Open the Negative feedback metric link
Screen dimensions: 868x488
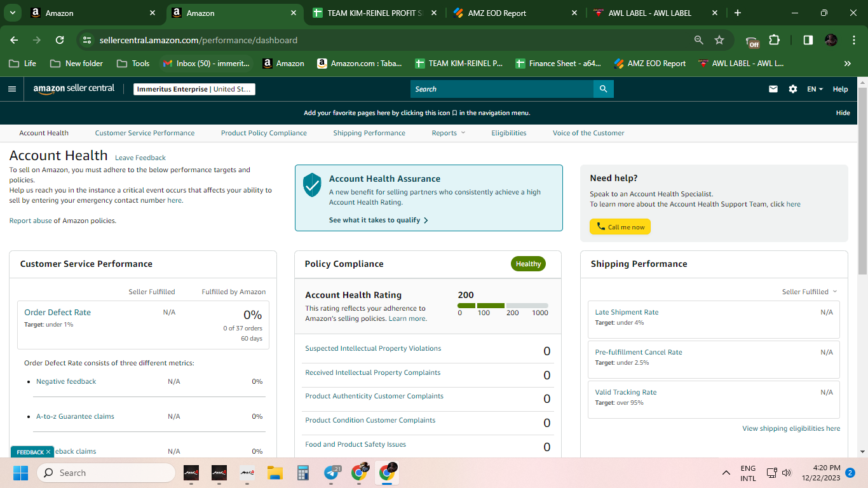(x=66, y=381)
